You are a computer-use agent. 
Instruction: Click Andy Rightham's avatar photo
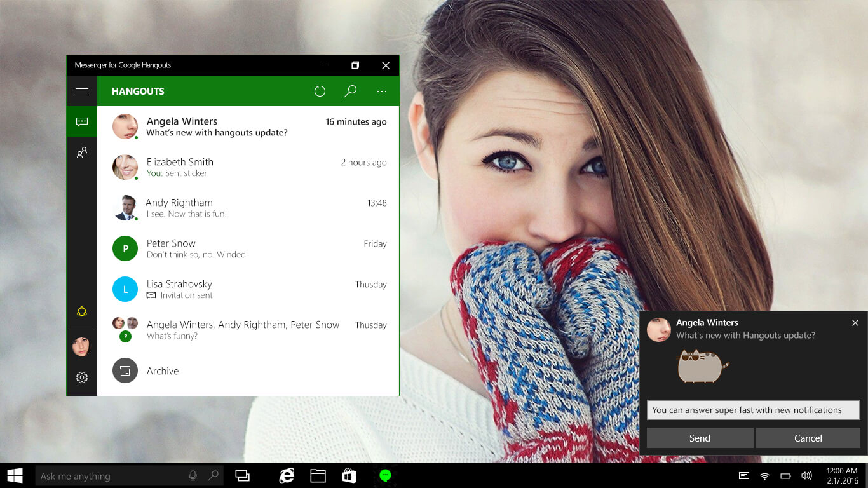pyautogui.click(x=125, y=208)
